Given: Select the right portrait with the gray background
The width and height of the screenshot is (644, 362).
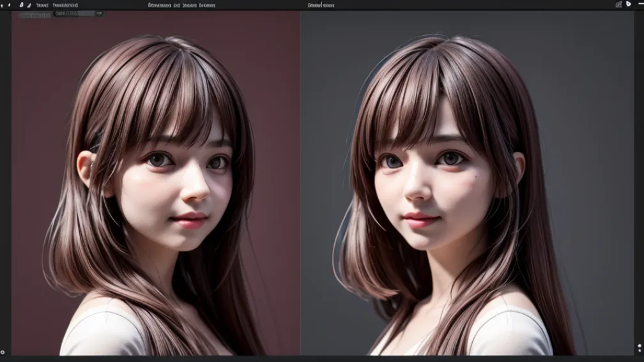Looking at the screenshot, I should pyautogui.click(x=447, y=192).
